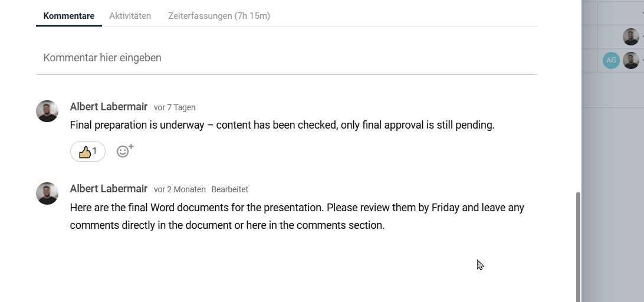Click the 'vor 7 Tagen' timestamp
The image size is (644, 302).
click(175, 107)
